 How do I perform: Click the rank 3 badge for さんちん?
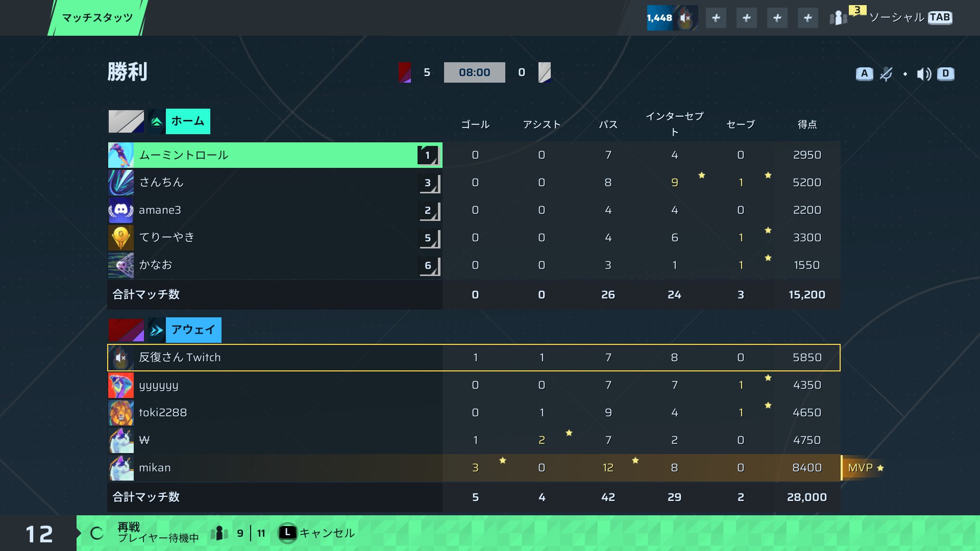point(429,183)
